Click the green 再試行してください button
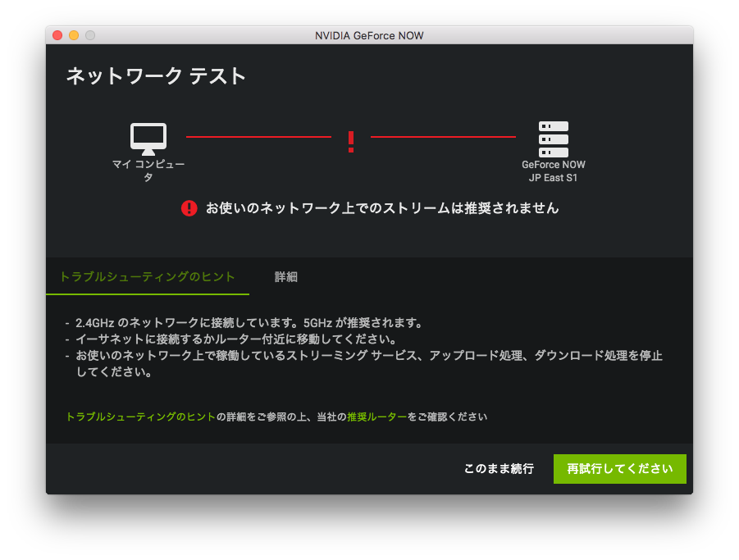Screen dimensions: 739x560 620,469
